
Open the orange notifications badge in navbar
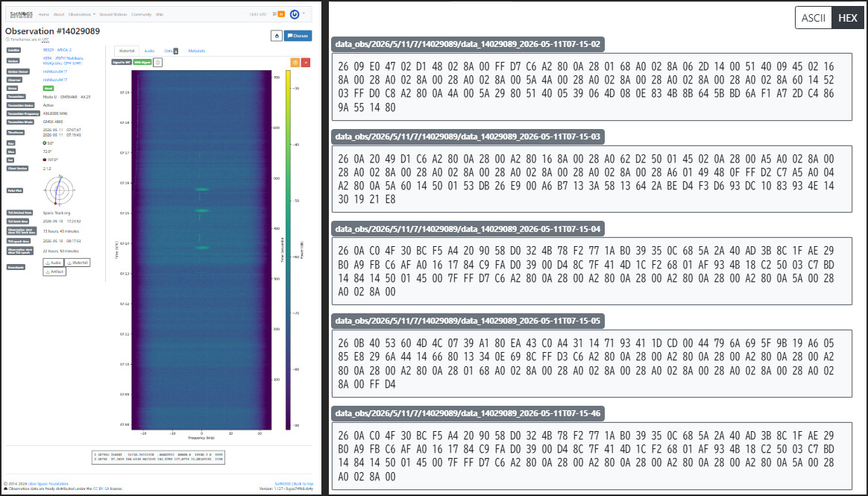coord(280,14)
